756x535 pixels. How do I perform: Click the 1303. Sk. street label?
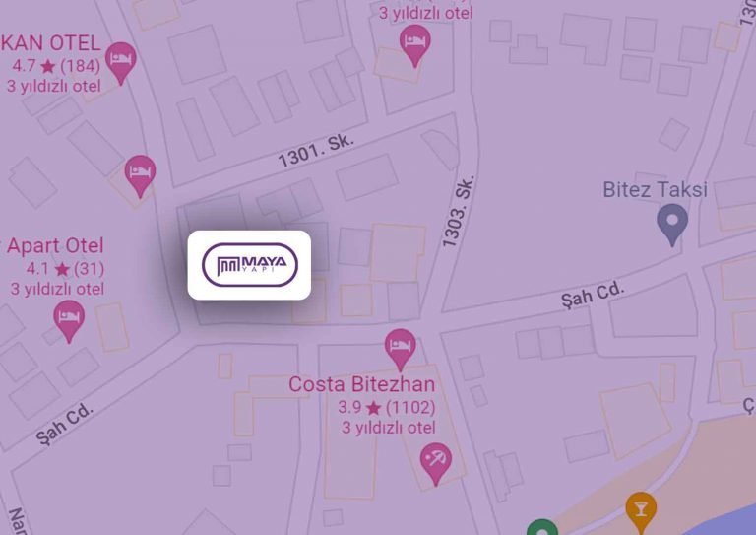458,211
